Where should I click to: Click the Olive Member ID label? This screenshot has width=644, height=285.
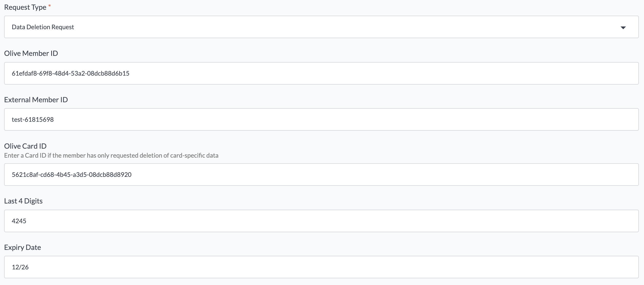(31, 53)
